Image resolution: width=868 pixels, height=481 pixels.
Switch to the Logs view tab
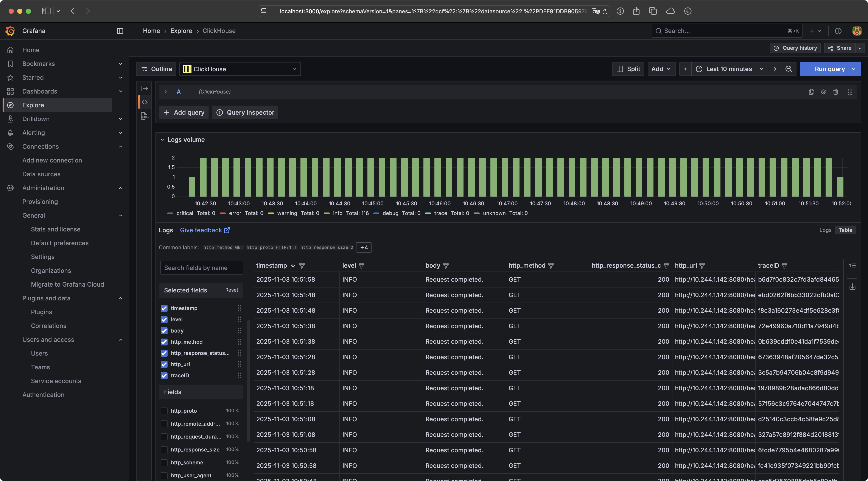825,230
